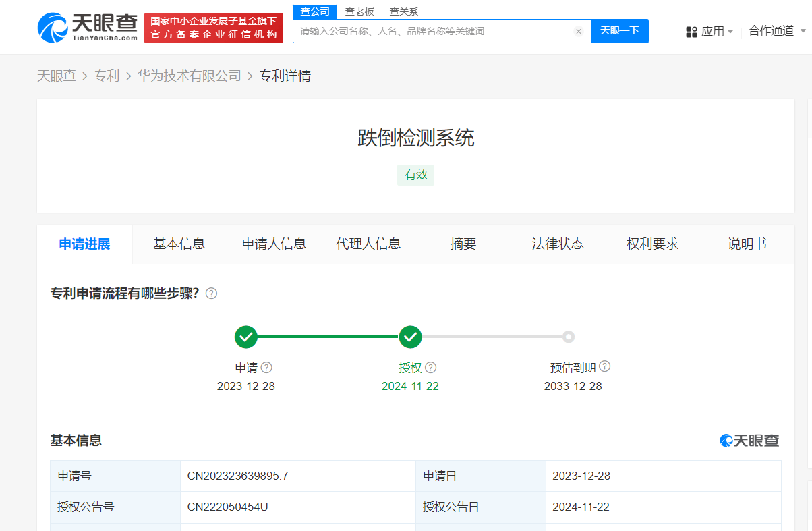This screenshot has height=531, width=812.
Task: Open the 应用 grid icon
Action: (691, 32)
